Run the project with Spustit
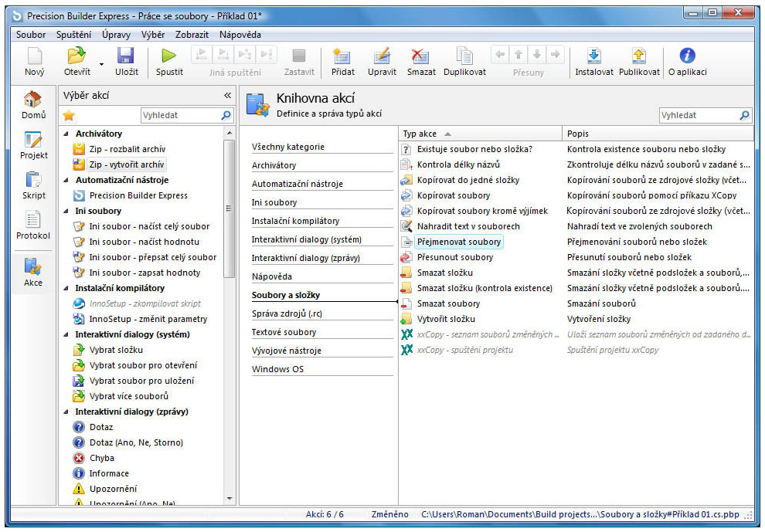This screenshot has height=532, width=765. coord(169,56)
